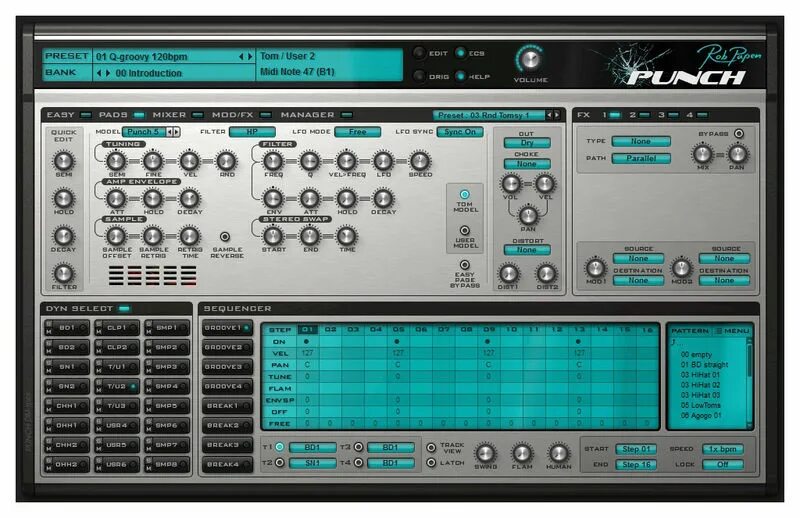800x518 pixels.
Task: Click sequencer step 05 ON cell
Action: [398, 341]
